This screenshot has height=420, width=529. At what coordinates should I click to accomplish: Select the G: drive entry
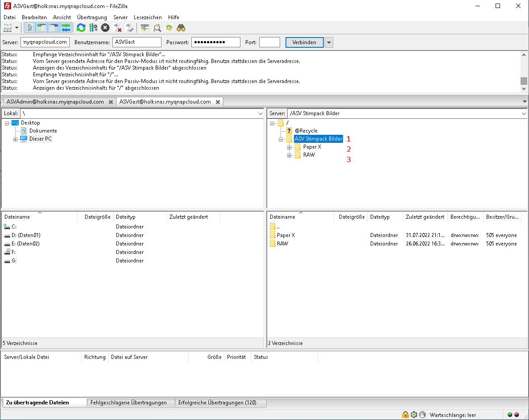point(14,261)
